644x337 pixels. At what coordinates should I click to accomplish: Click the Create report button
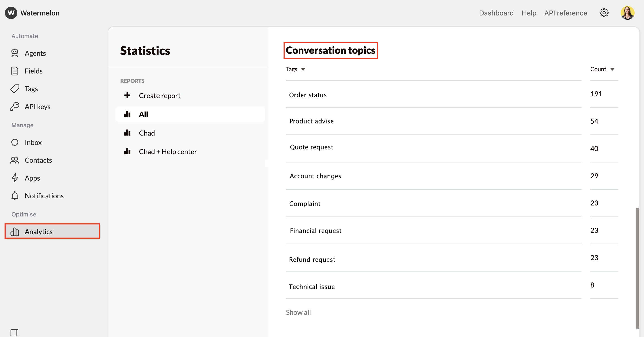(x=160, y=95)
